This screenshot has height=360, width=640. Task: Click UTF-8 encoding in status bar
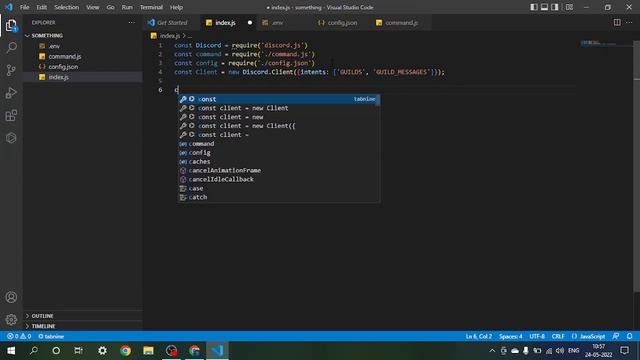(x=537, y=336)
